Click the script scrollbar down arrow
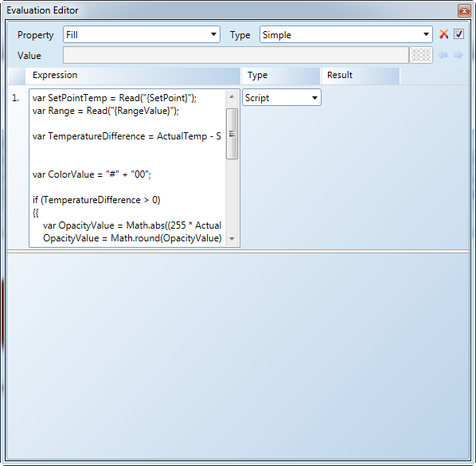The height and width of the screenshot is (466, 476). point(232,239)
